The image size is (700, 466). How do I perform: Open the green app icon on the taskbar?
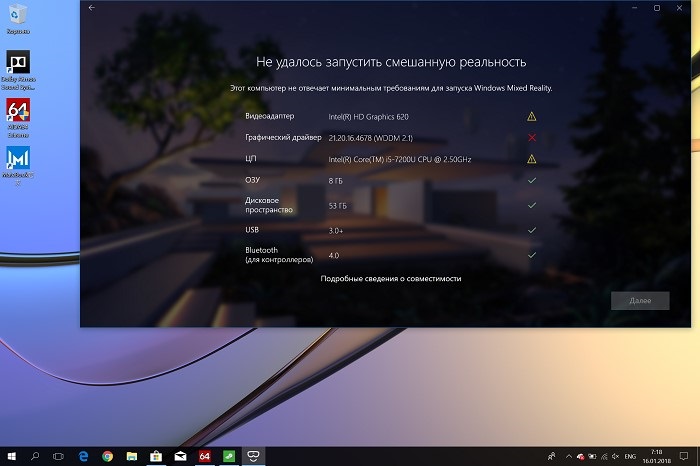[229, 456]
